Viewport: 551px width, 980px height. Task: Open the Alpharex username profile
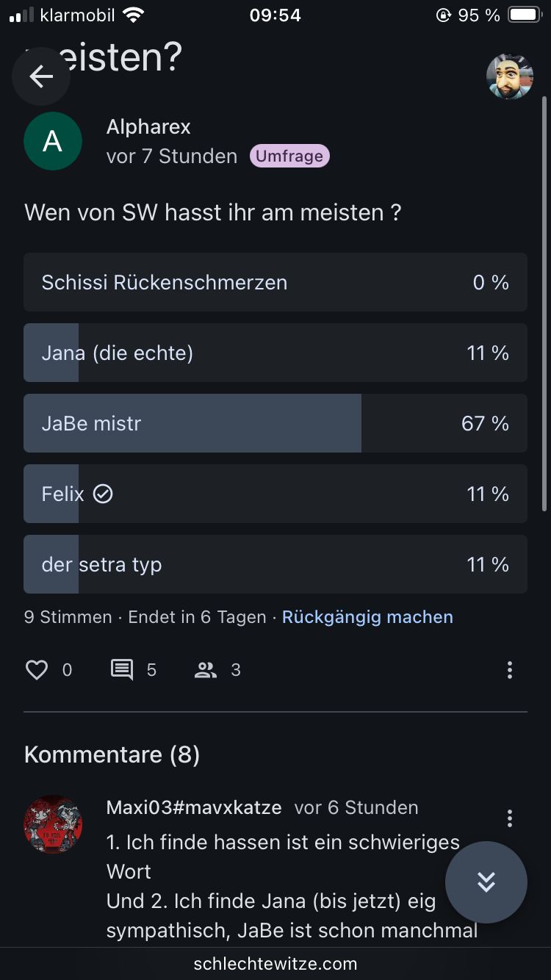point(148,126)
